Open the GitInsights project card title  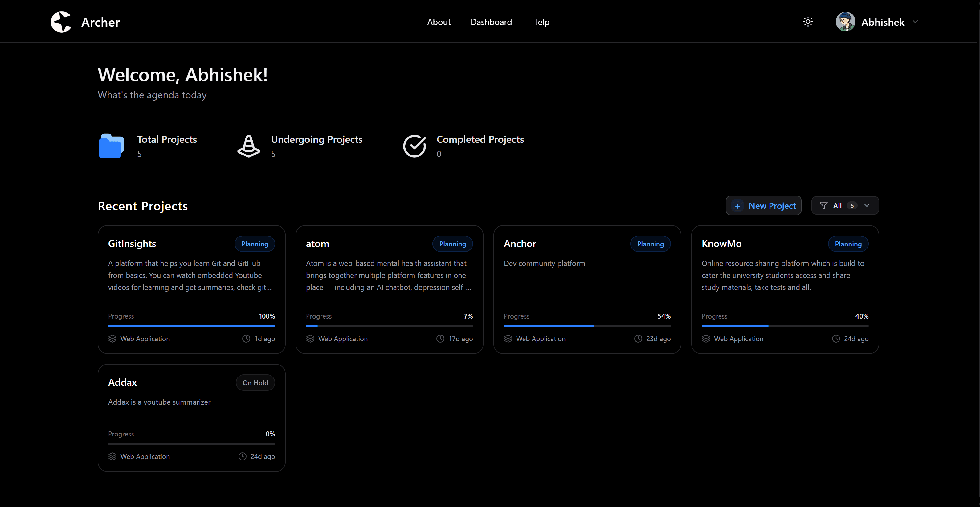132,244
